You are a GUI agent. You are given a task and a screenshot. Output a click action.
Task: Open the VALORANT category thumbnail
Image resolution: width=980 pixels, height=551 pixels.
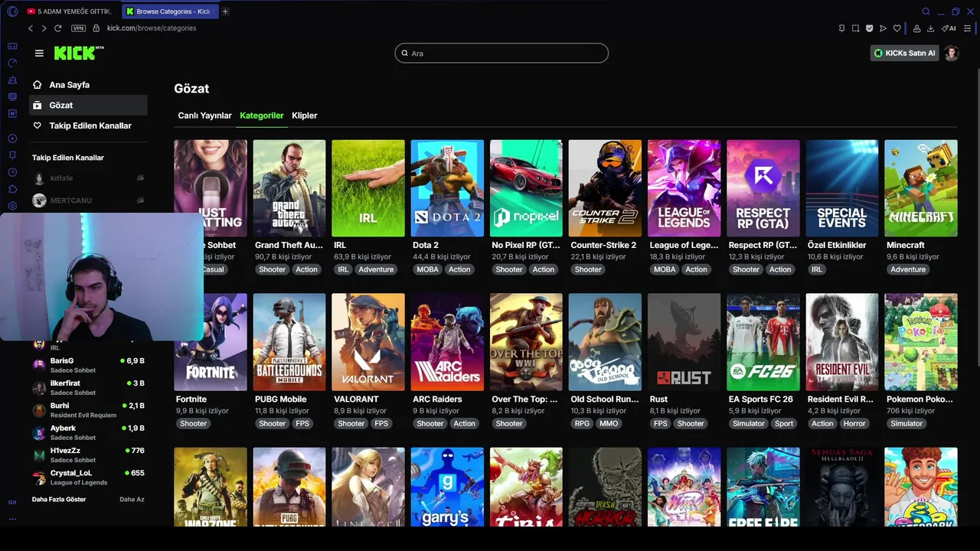pyautogui.click(x=368, y=342)
